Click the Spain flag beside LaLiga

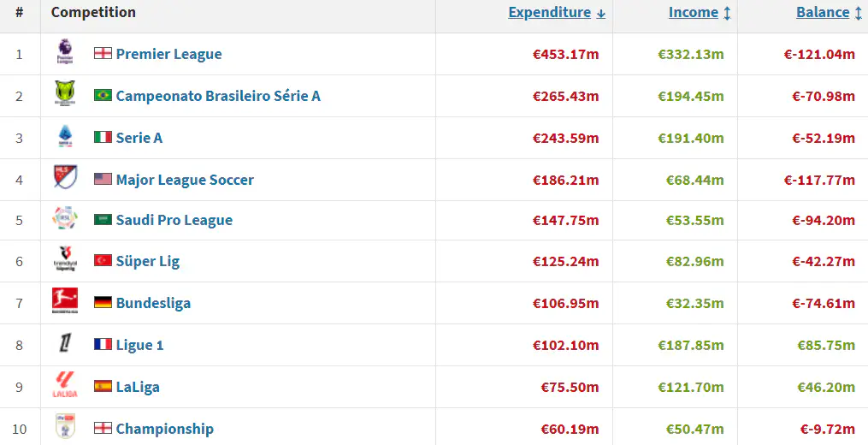(103, 386)
